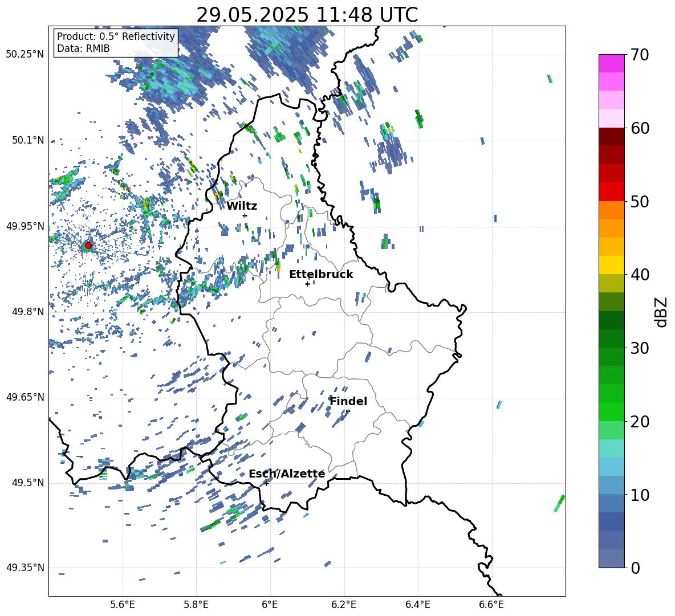The height and width of the screenshot is (616, 675).
Task: Click the Esch/Alzette station cross marker
Action: 266,483
